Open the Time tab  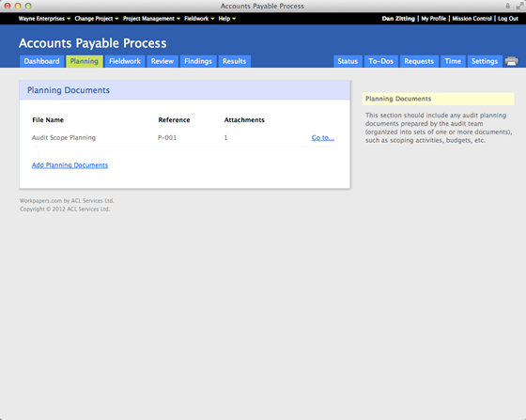click(453, 61)
